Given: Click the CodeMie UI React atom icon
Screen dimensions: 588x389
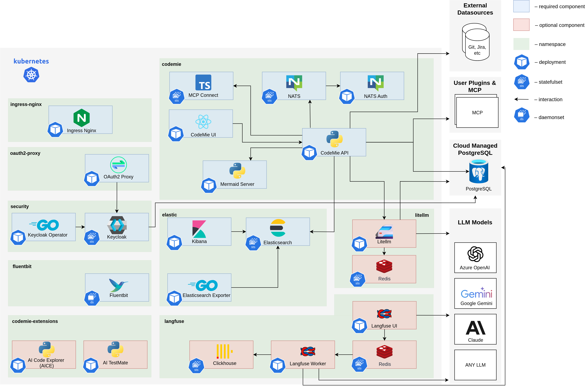Looking at the screenshot, I should (x=203, y=122).
